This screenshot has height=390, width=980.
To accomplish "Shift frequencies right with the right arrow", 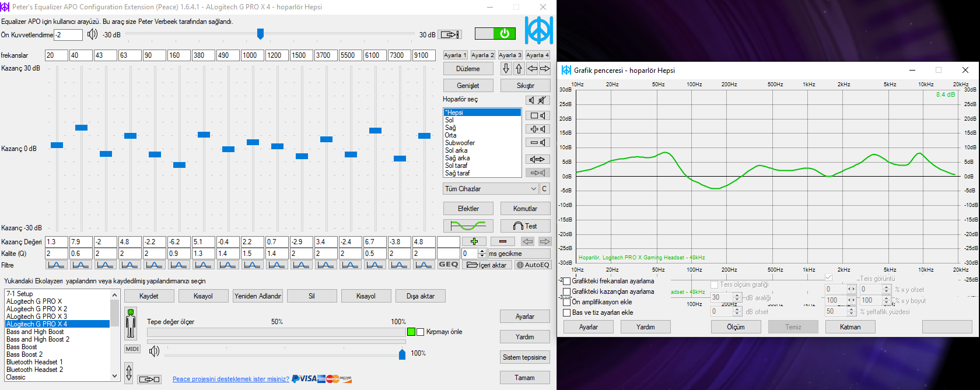I will [x=545, y=68].
